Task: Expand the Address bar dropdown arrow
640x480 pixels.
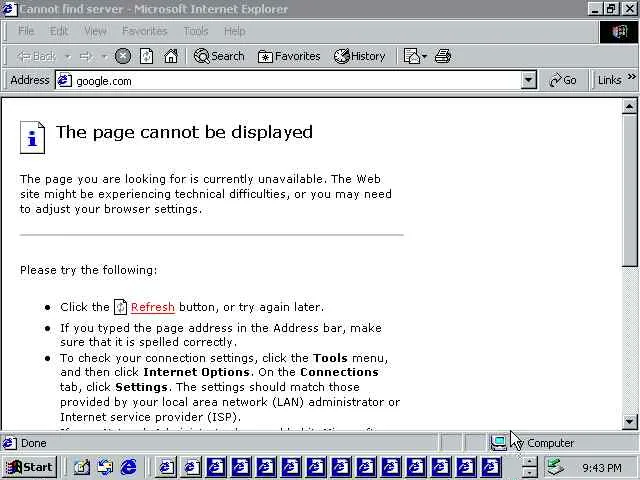Action: coord(528,80)
